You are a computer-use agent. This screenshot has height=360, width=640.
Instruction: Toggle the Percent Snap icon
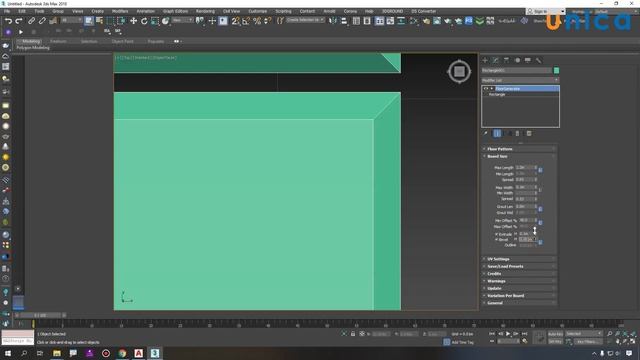[257, 21]
